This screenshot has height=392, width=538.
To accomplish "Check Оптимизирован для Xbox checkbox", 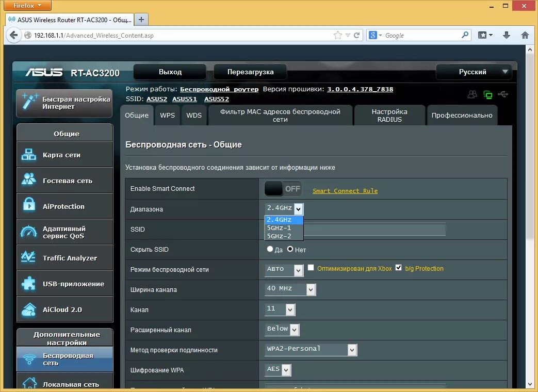I will point(311,268).
